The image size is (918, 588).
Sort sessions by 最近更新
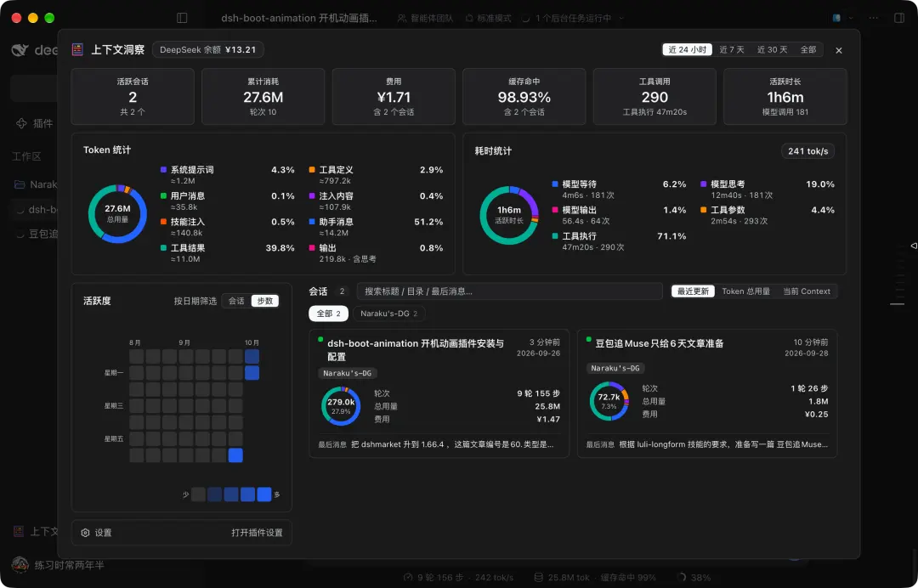(694, 291)
